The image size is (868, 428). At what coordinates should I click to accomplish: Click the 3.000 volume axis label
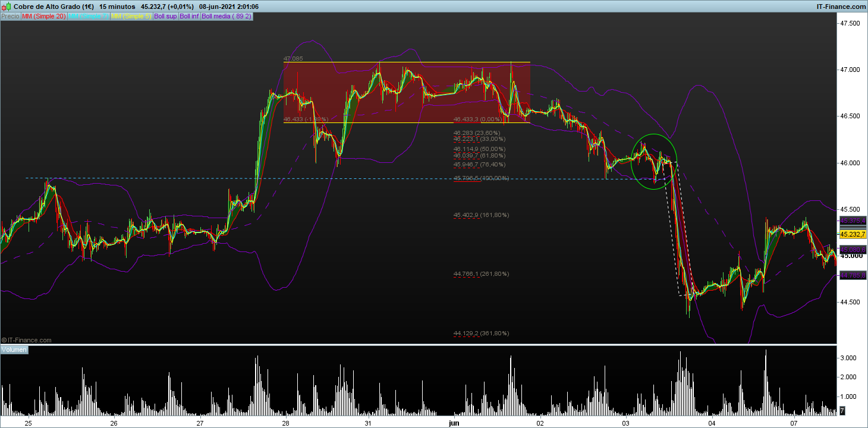click(x=847, y=358)
